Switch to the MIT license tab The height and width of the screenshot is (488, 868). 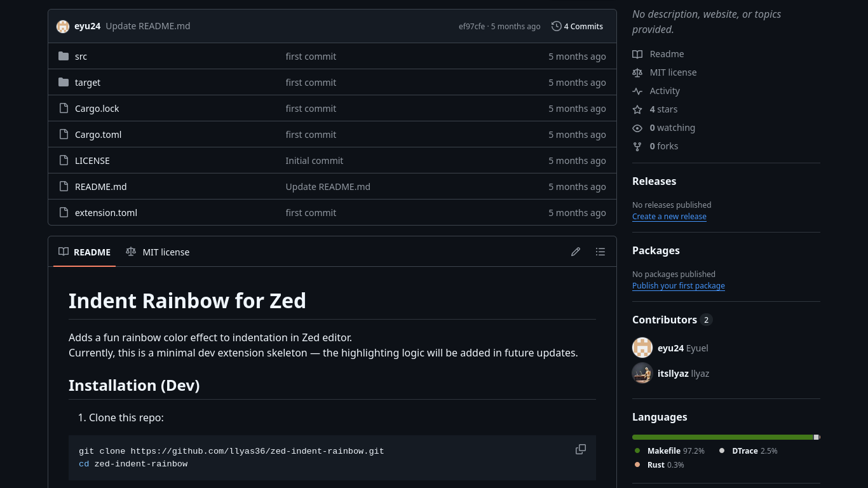tap(158, 252)
